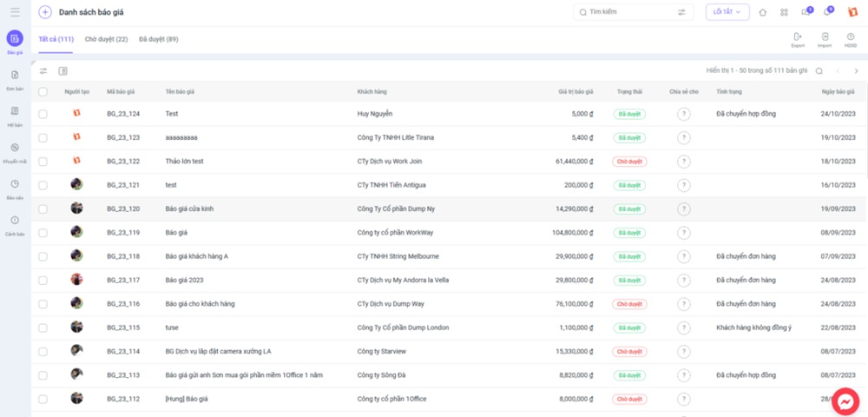Screen dimensions: 868x417
Task: Expand the sidebar hamburger menu
Action: tap(15, 12)
